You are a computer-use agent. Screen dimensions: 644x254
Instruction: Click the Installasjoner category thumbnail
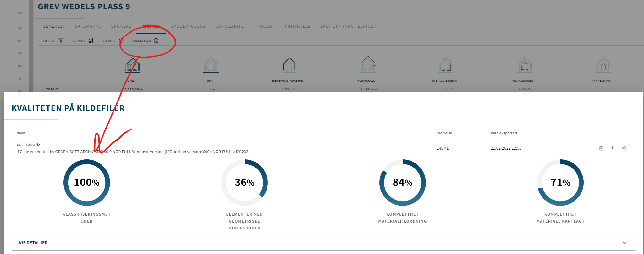click(x=446, y=65)
